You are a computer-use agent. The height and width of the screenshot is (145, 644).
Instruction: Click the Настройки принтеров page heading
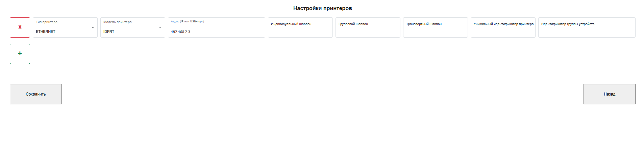pos(322,8)
